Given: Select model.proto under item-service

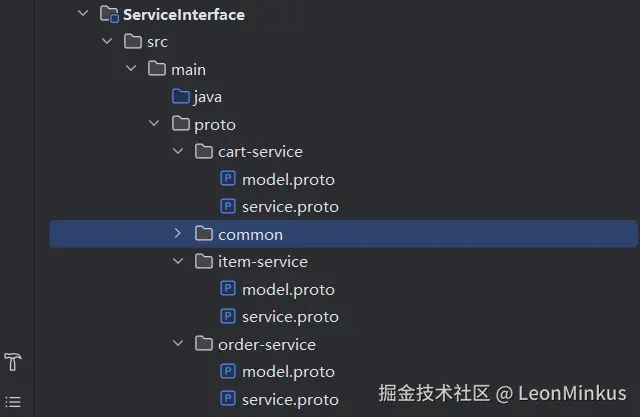Looking at the screenshot, I should click(288, 289).
